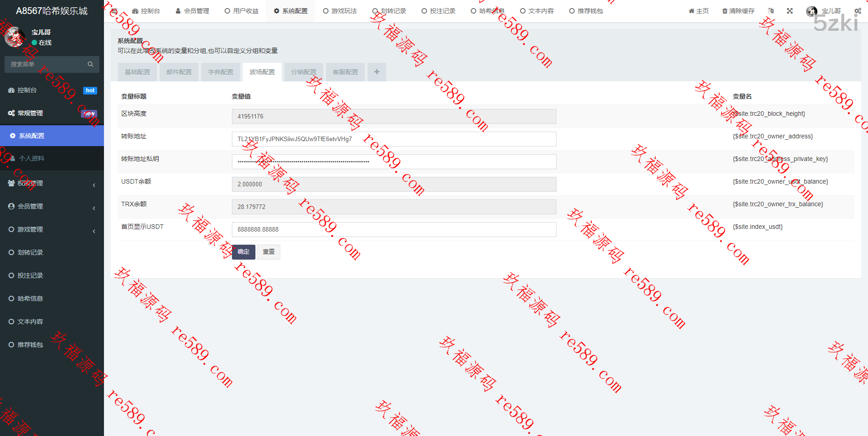Click the sidebar collapse hamburger icon
Screen dimensions: 868x436
(114, 11)
